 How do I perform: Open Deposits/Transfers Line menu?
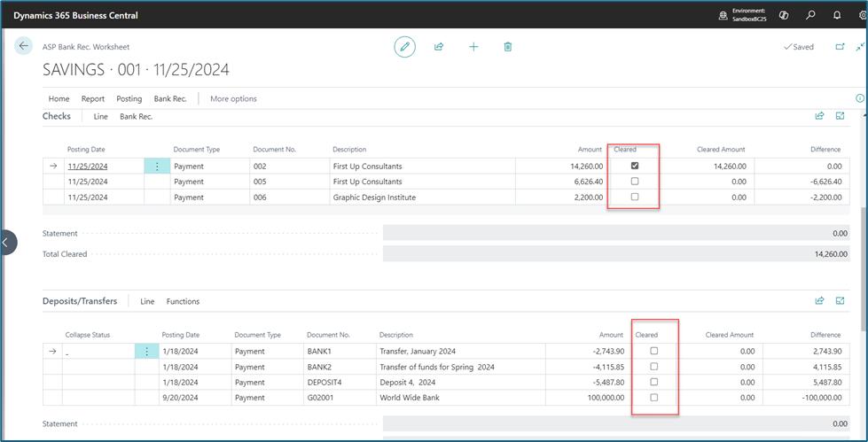click(x=147, y=301)
